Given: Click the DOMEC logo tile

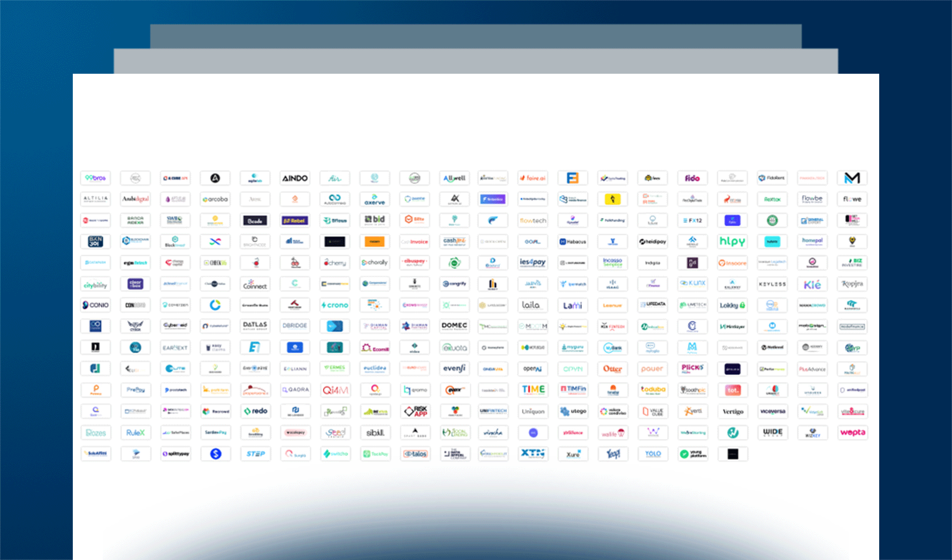Looking at the screenshot, I should point(454,326).
